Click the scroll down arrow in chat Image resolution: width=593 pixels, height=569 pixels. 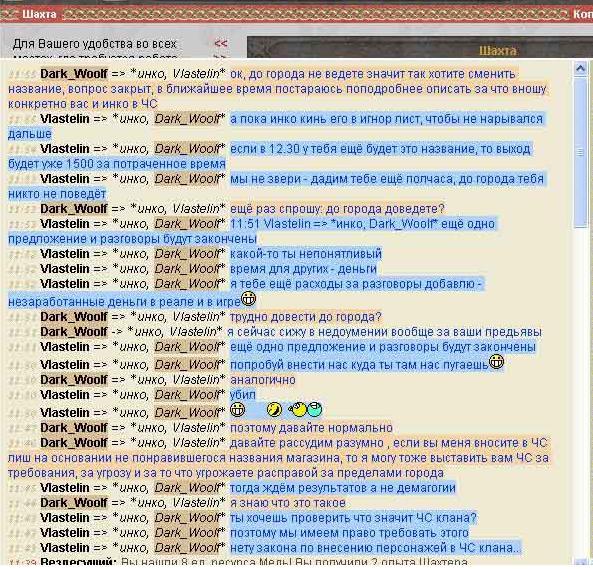pos(580,563)
